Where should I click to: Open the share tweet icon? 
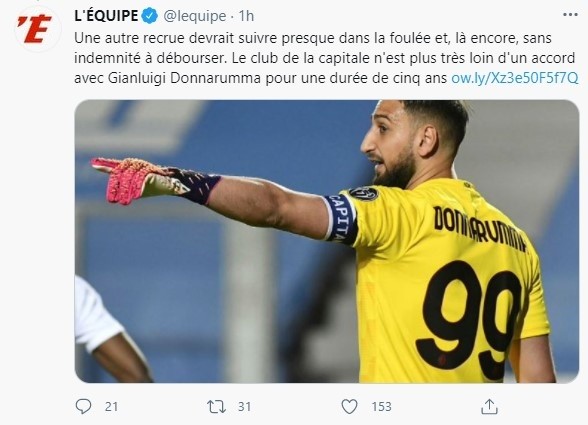489,406
